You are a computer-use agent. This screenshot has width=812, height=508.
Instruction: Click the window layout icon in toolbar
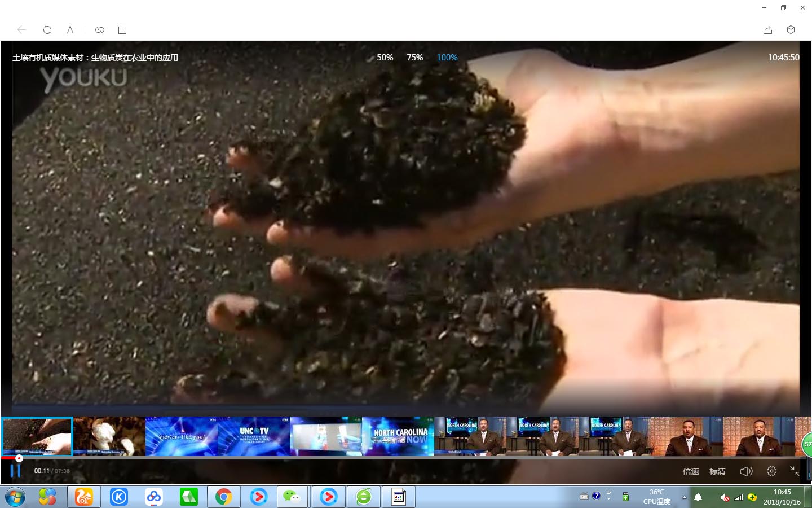tap(122, 30)
